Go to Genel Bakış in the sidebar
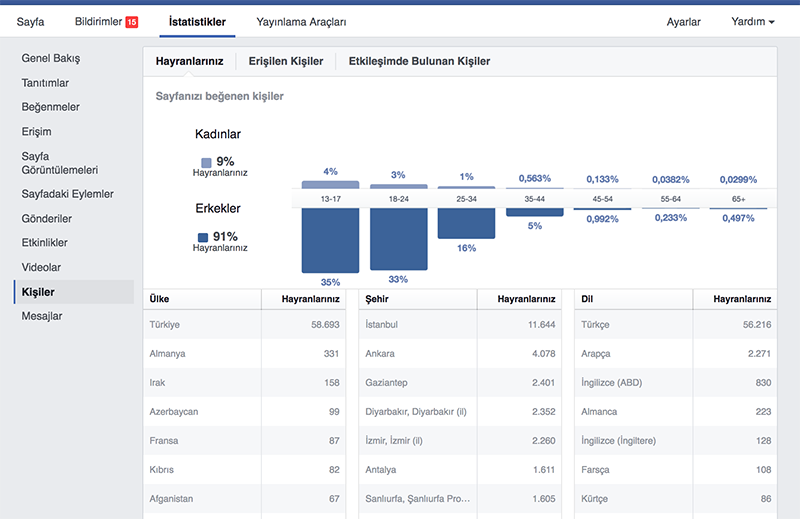800x519 pixels. [x=51, y=58]
